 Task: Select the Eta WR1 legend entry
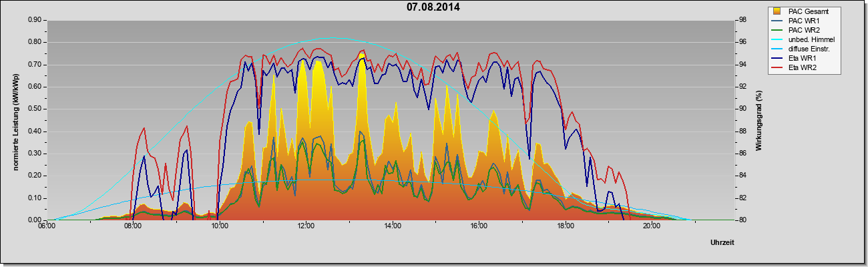click(803, 59)
